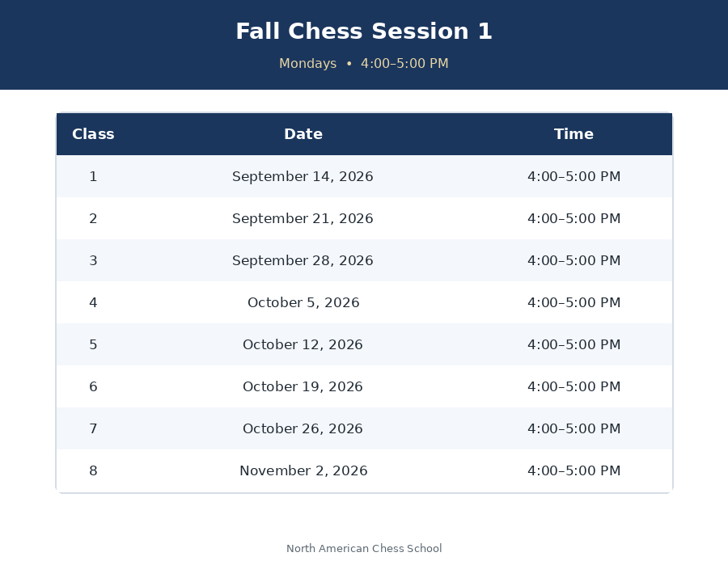Click the North American Chess School footer
Image resolution: width=728 pixels, height=582 pixels.
364,549
